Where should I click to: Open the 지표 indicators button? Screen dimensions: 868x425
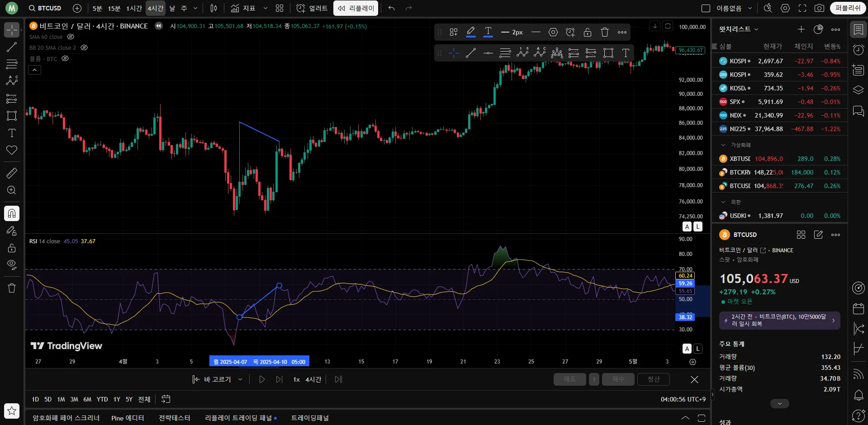pos(243,8)
